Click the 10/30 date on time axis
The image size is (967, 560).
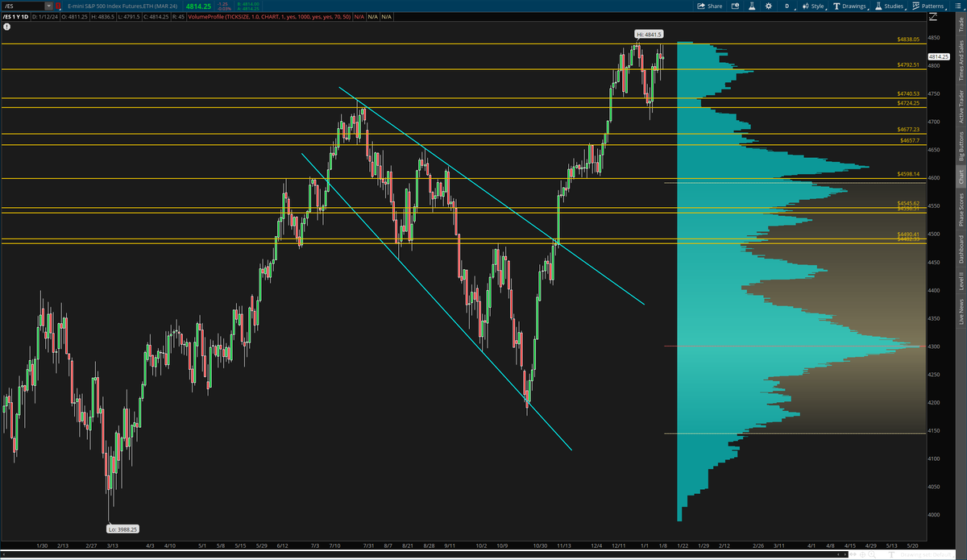click(541, 545)
